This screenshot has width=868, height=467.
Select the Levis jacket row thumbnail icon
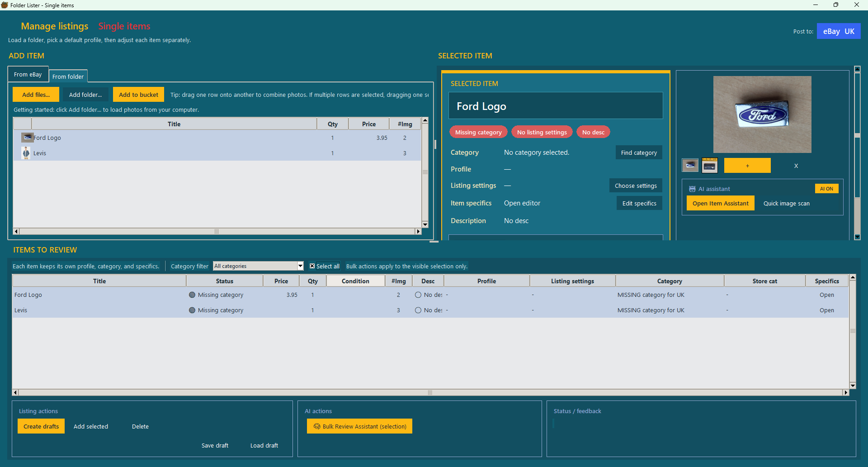[26, 153]
